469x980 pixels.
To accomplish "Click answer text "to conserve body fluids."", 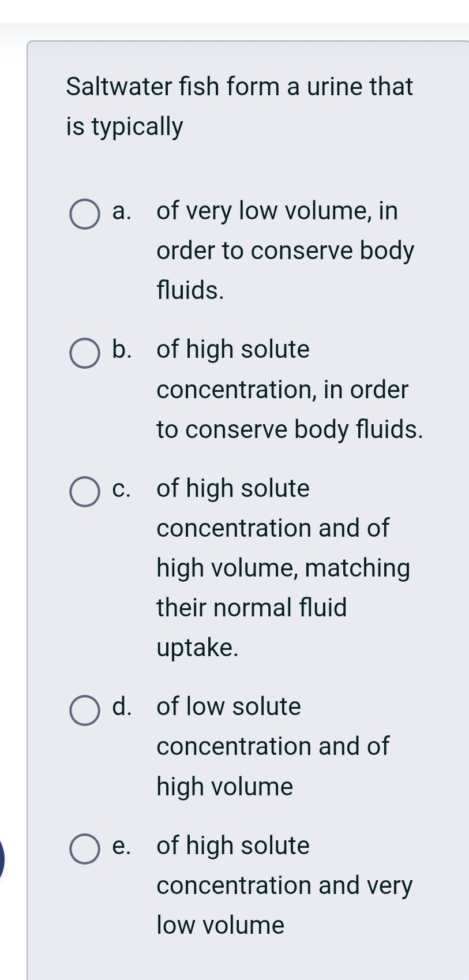I will (x=289, y=429).
